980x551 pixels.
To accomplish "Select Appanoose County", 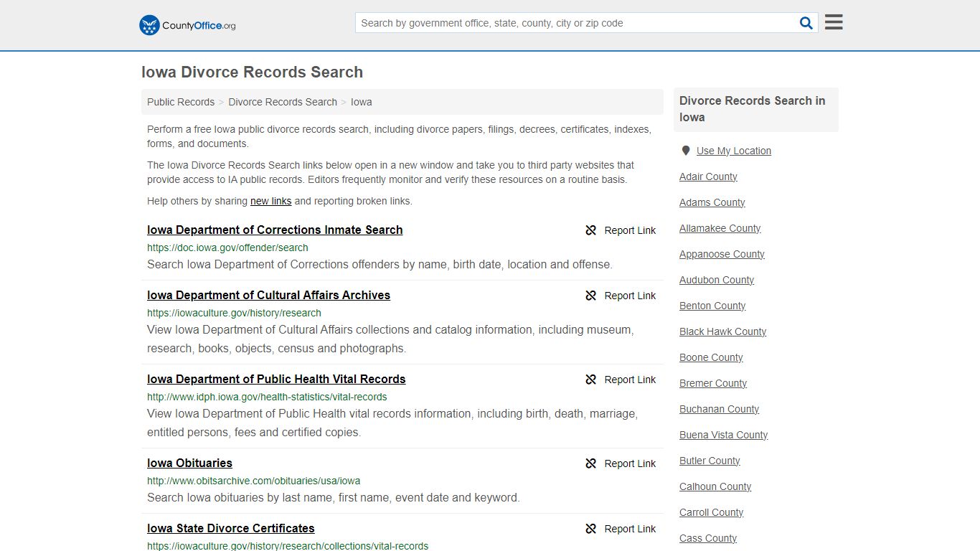I will click(x=722, y=254).
